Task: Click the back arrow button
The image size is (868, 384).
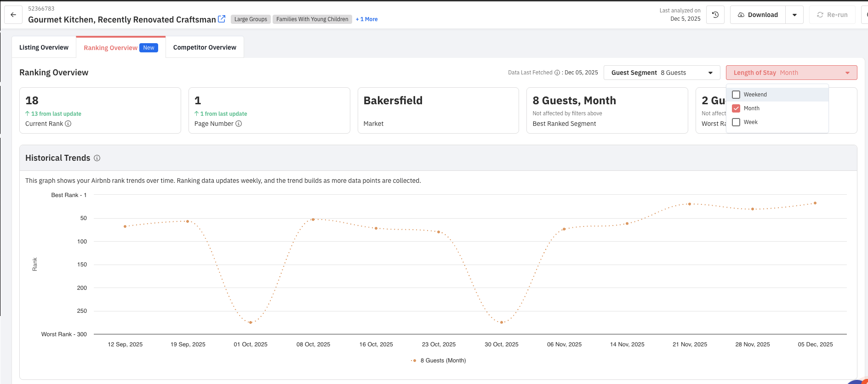Action: 13,15
